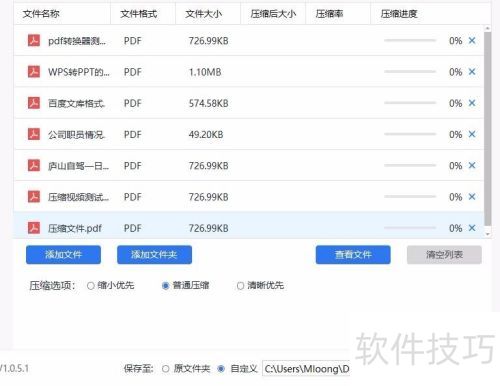Remove 百度文库格式 file from the list
The width and height of the screenshot is (500, 386).
[x=472, y=103]
